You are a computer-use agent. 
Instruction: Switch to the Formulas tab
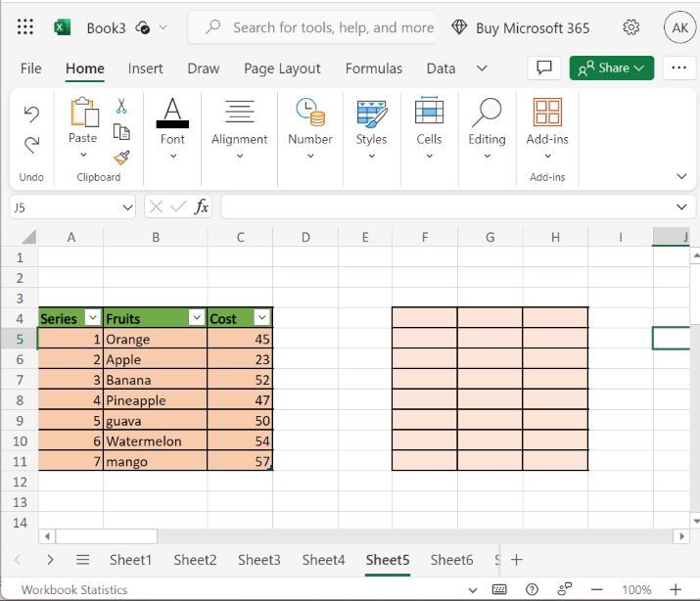[x=374, y=69]
